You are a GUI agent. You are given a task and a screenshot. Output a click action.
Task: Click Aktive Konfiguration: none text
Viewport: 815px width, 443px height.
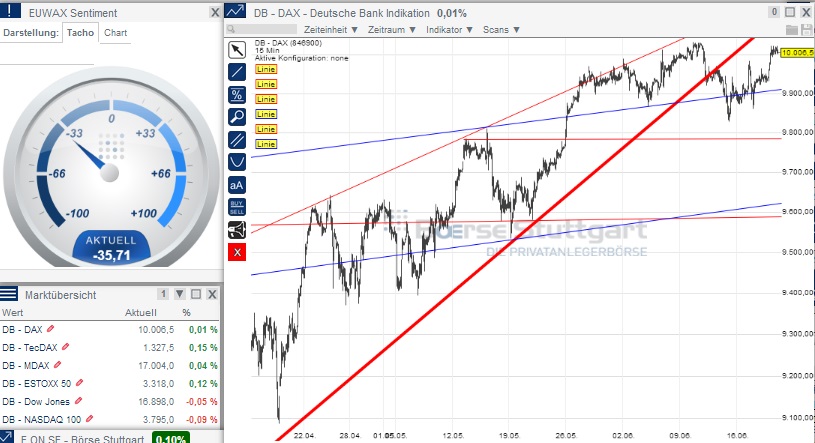pyautogui.click(x=301, y=58)
